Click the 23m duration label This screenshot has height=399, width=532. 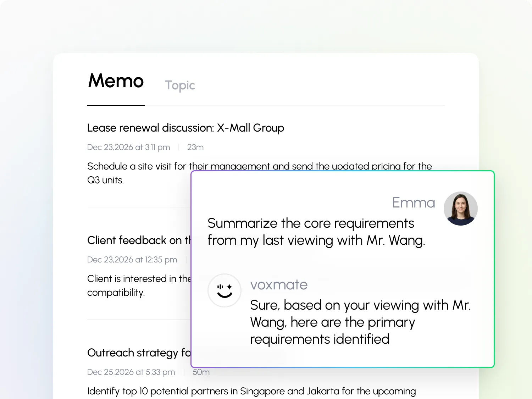195,147
